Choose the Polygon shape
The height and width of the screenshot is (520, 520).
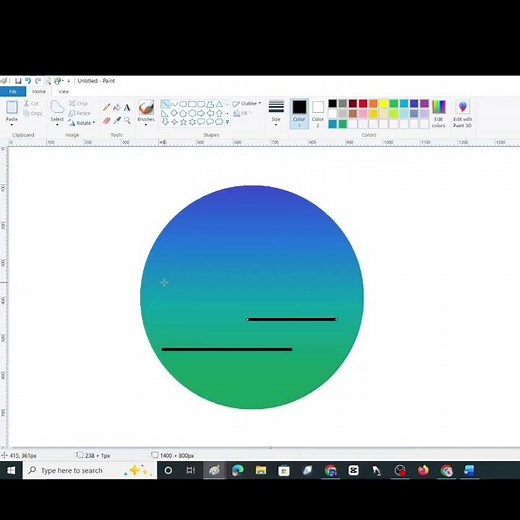[210, 104]
